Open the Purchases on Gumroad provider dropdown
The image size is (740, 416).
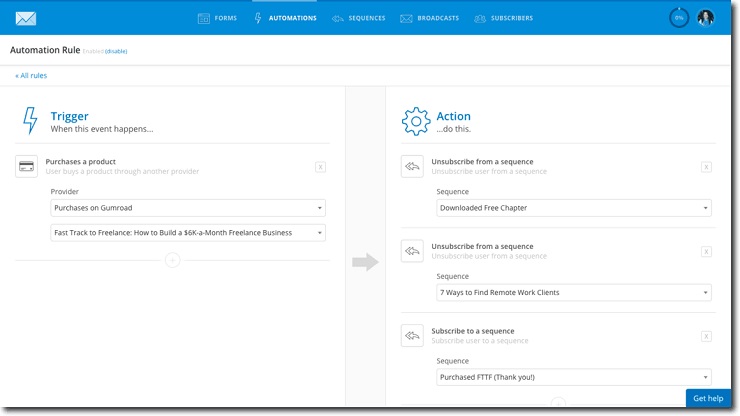188,208
